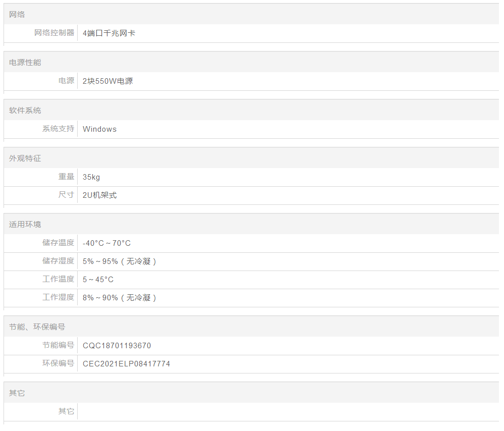The image size is (504, 431).
Task: Select the Windows value text
Action: coord(100,129)
